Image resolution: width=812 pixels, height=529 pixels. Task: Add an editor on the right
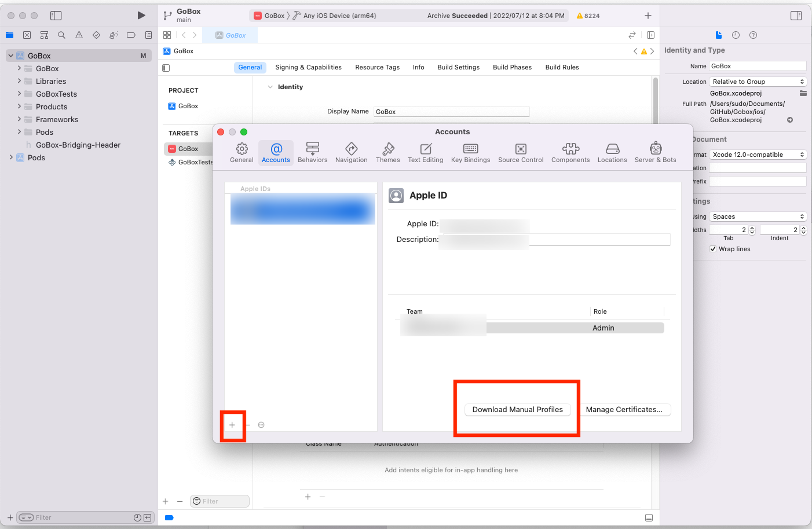coord(650,35)
